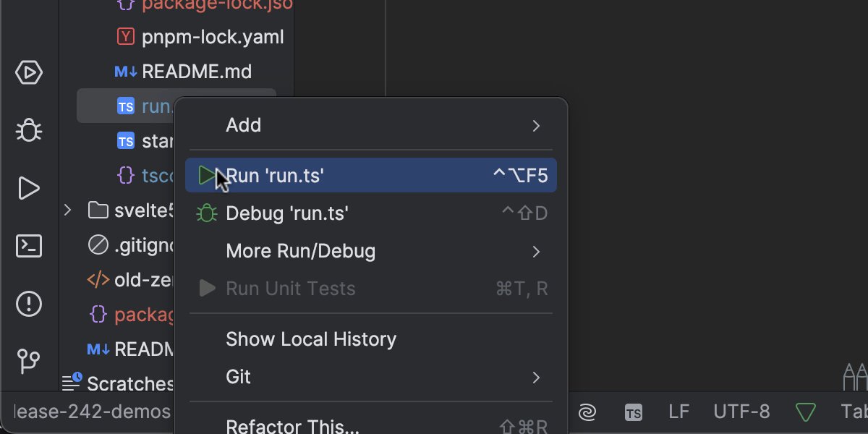Click the TypeScript status bar widget

pyautogui.click(x=633, y=412)
